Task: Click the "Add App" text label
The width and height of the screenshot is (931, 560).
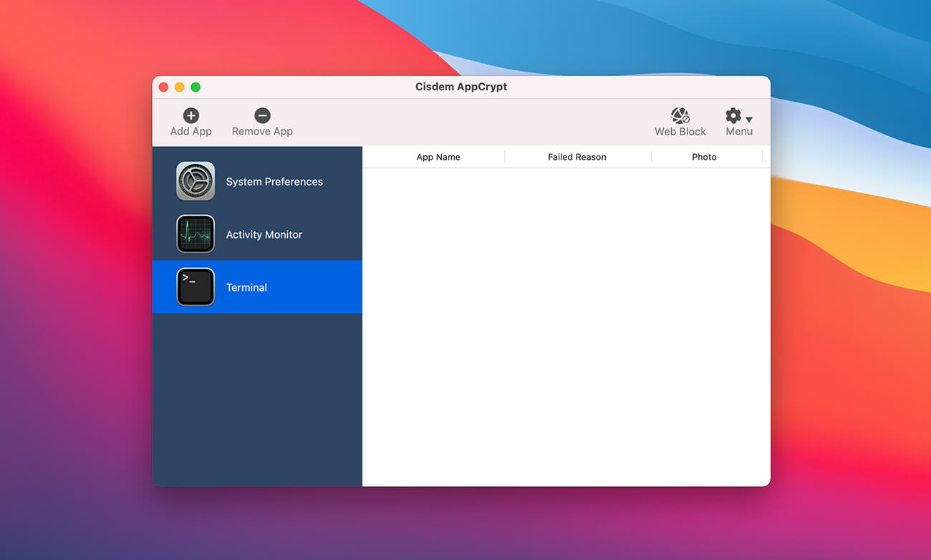Action: click(190, 132)
